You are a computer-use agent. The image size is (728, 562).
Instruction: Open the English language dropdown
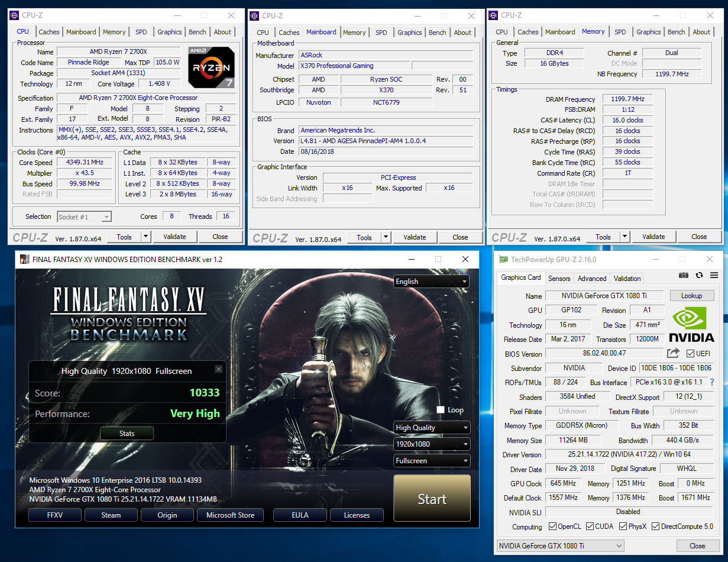tap(432, 282)
